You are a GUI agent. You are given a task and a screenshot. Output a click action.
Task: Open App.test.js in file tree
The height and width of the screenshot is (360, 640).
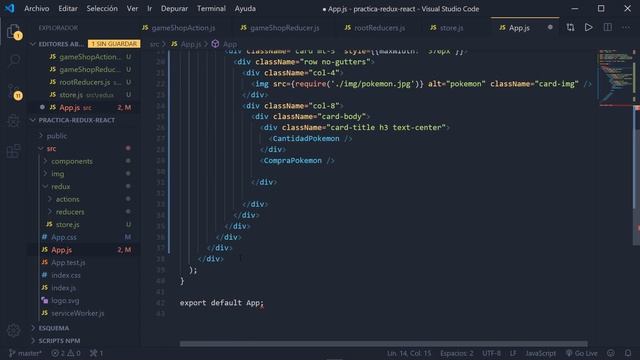click(68, 262)
